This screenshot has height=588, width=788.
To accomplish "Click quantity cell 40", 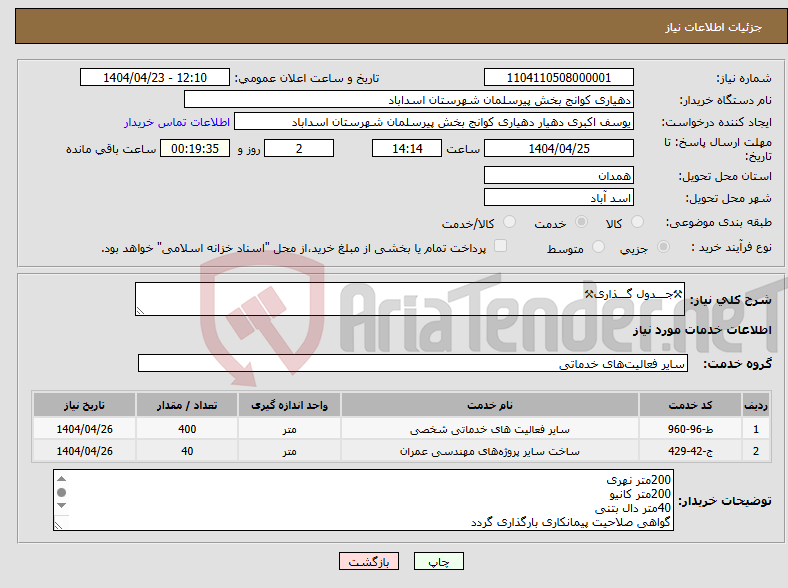I will (x=187, y=451).
